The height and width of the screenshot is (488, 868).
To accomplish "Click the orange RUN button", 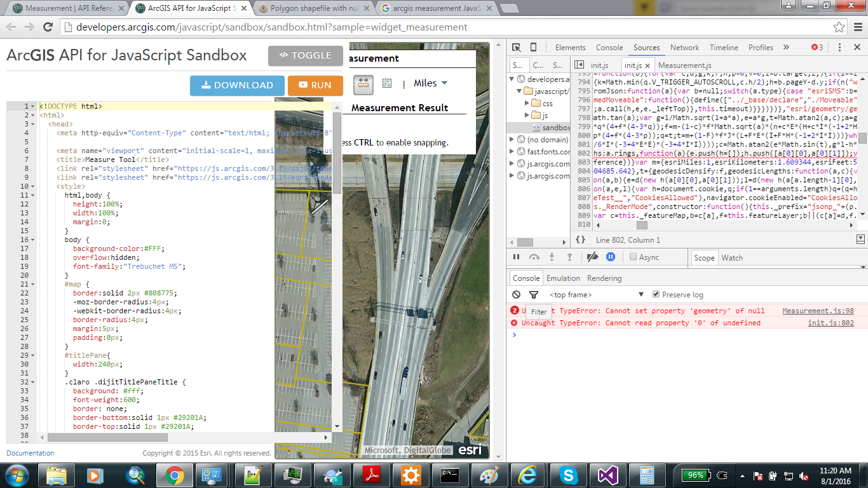I will click(315, 85).
